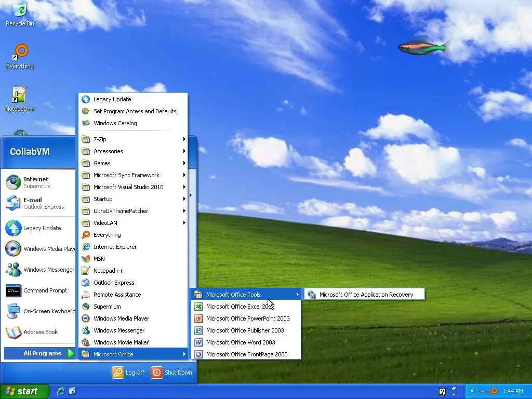Select the Microsoft Office folder
532x399 pixels.
point(132,354)
